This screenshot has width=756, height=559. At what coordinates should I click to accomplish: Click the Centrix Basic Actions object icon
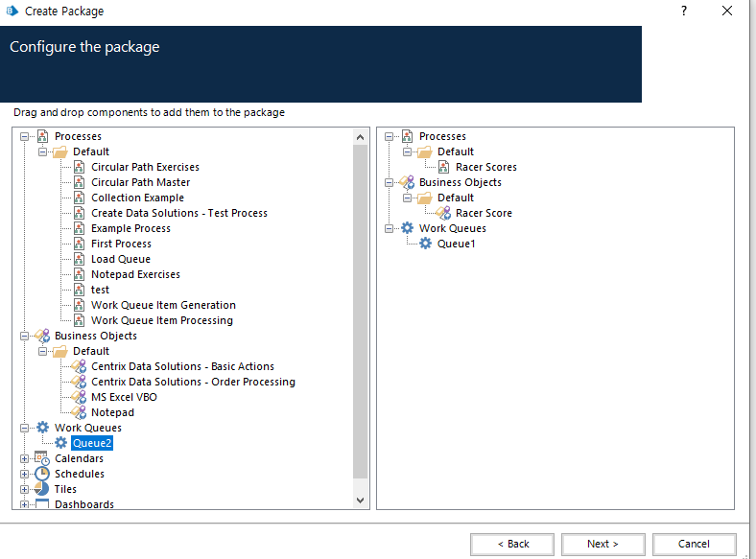[x=79, y=366]
